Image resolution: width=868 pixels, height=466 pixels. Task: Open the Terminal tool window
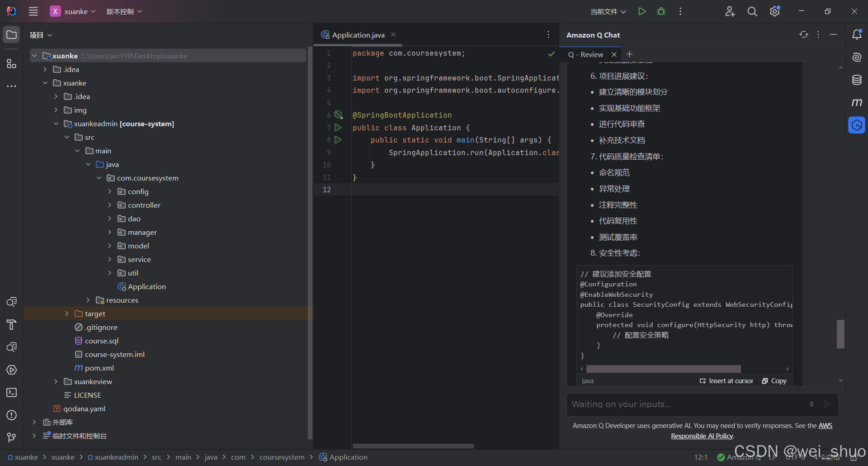pos(11,393)
